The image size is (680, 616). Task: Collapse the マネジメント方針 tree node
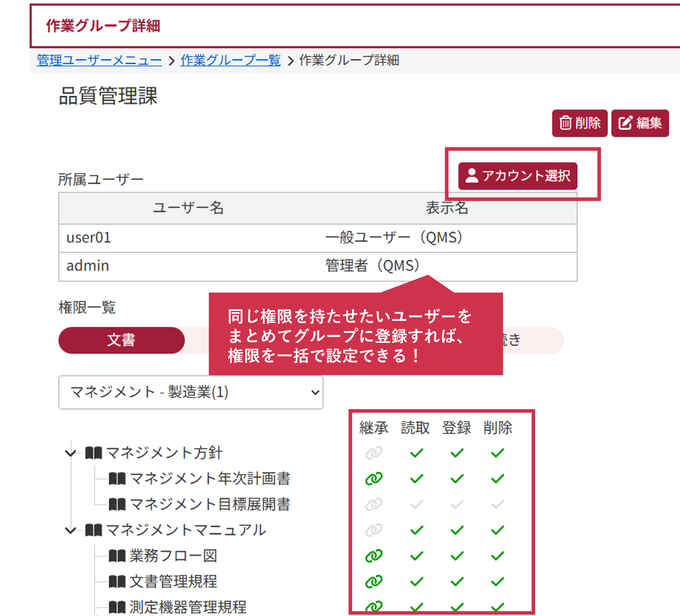click(70, 453)
